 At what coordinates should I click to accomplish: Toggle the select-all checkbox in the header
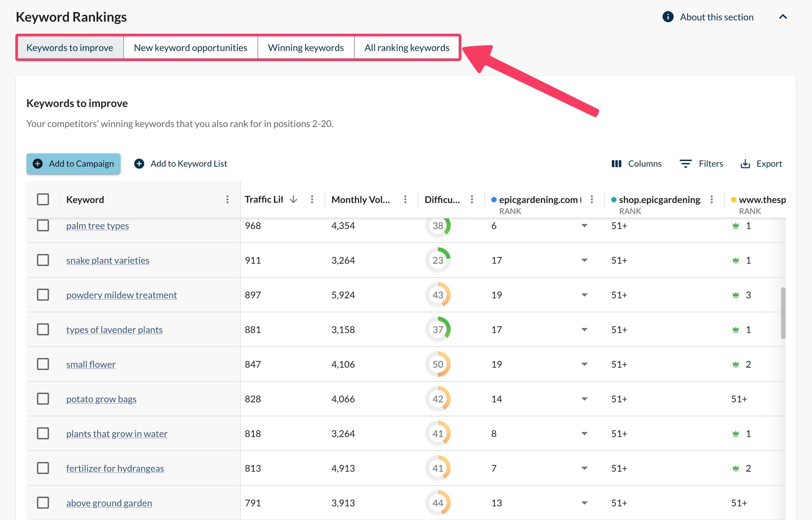[43, 200]
